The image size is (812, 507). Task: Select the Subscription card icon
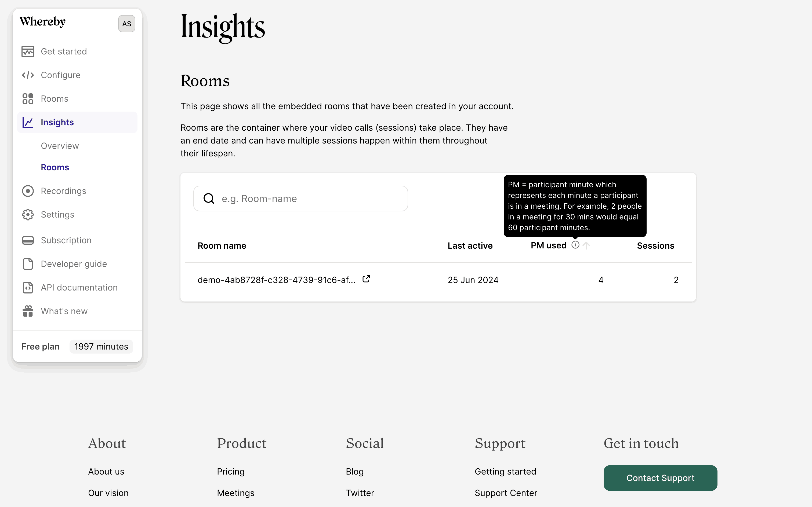[x=28, y=240]
